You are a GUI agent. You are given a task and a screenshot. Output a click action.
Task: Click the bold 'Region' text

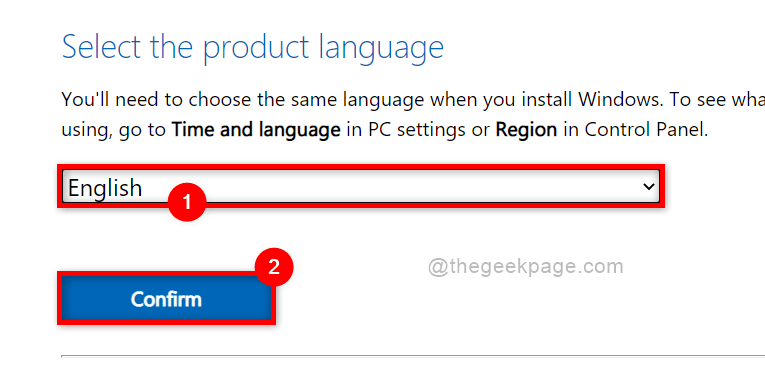(526, 130)
